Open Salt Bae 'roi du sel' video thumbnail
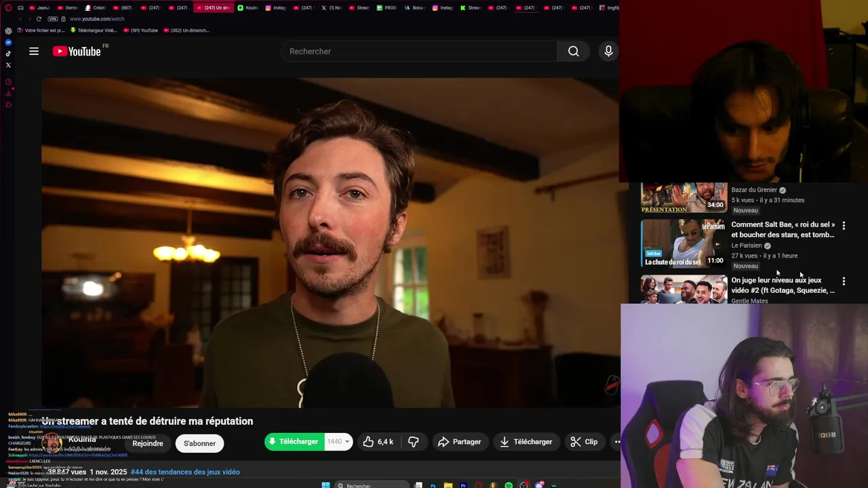 click(x=684, y=244)
